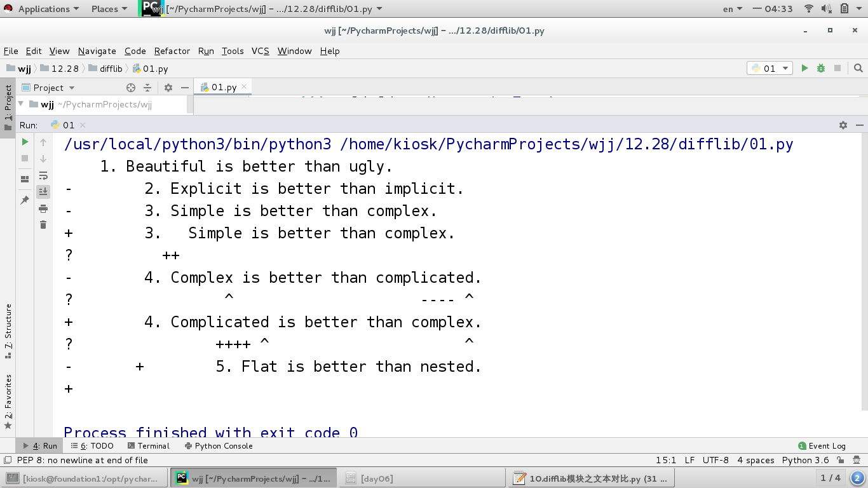Click 12.28 folder in breadcrumb

pyautogui.click(x=60, y=69)
